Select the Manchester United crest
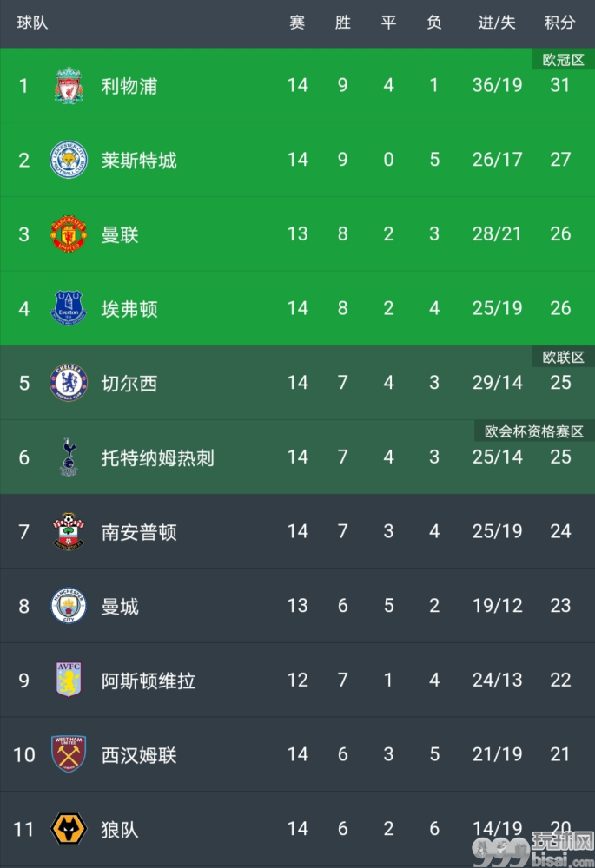595x868 pixels. tap(69, 234)
